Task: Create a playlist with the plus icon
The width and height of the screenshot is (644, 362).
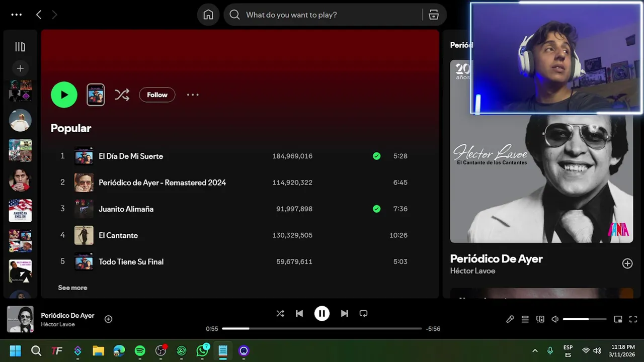Action: pos(20,68)
